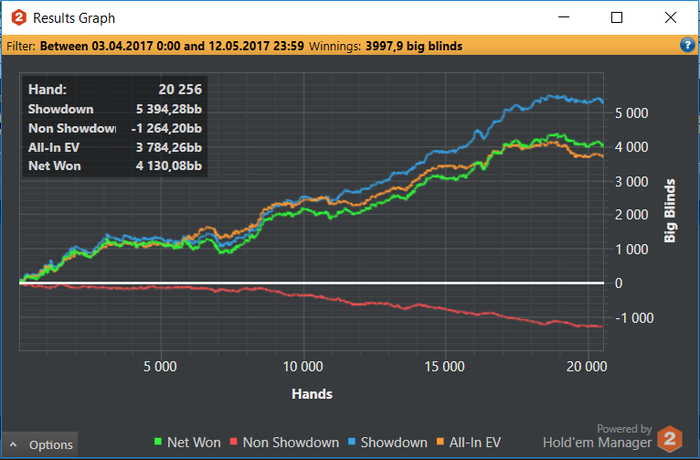Click the 3 000 big blinds axis label

click(632, 182)
